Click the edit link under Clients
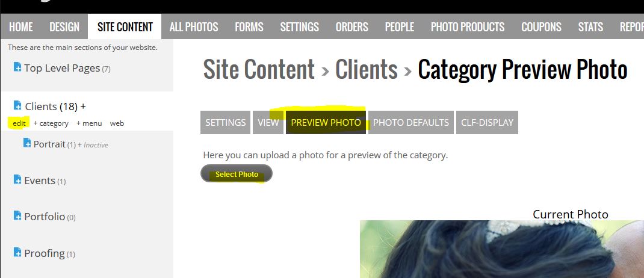The width and height of the screenshot is (644, 278). pyautogui.click(x=19, y=123)
